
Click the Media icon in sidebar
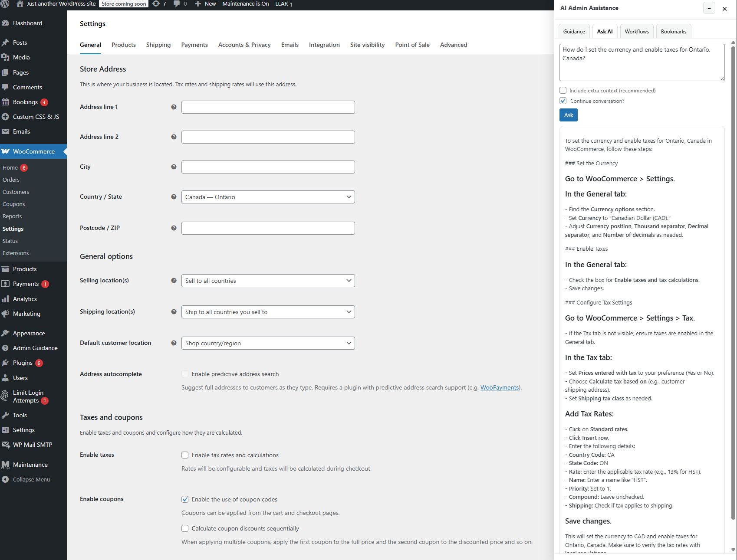[5, 57]
